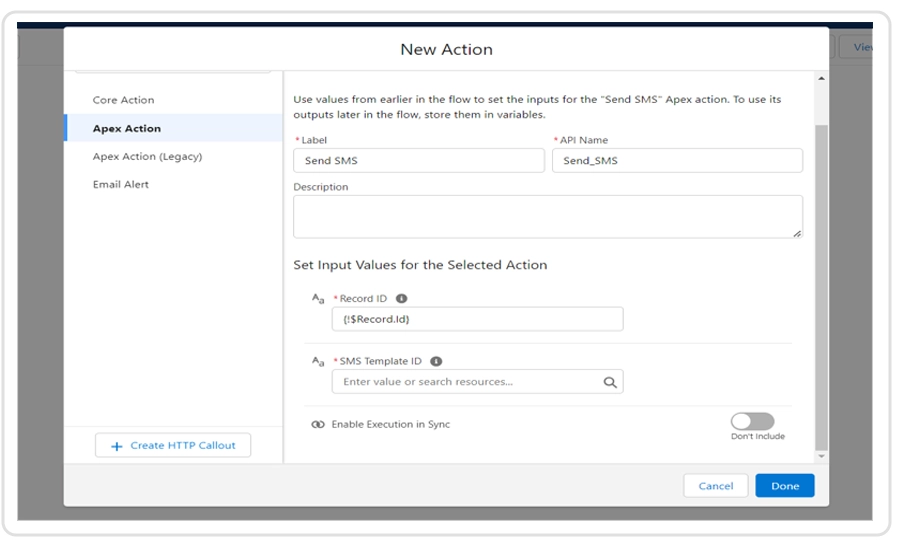This screenshot has height=550, width=900.
Task: Click the API Name input field
Action: [x=676, y=161]
